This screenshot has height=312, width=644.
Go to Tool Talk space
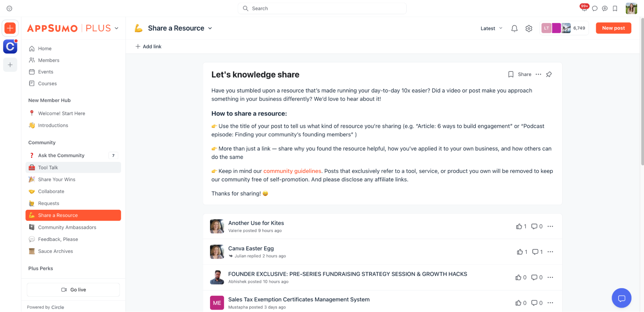[48, 167]
